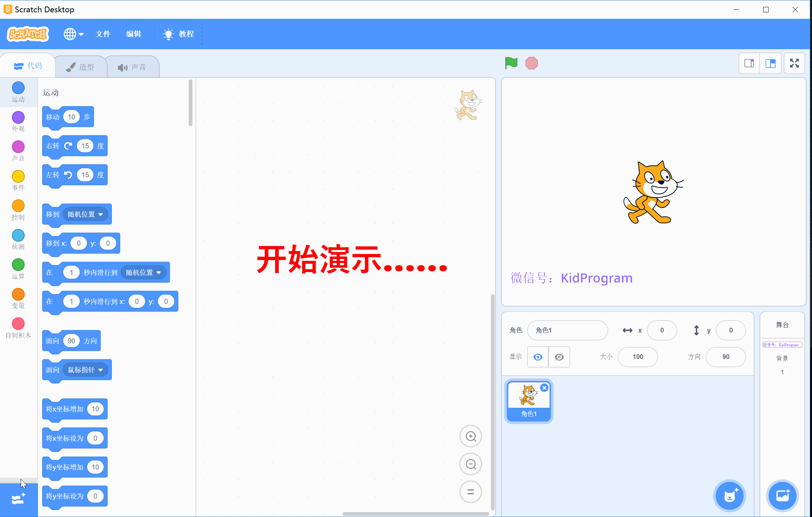Click the 舞台 stage label
Viewport: 812px width, 517px height.
click(x=782, y=325)
